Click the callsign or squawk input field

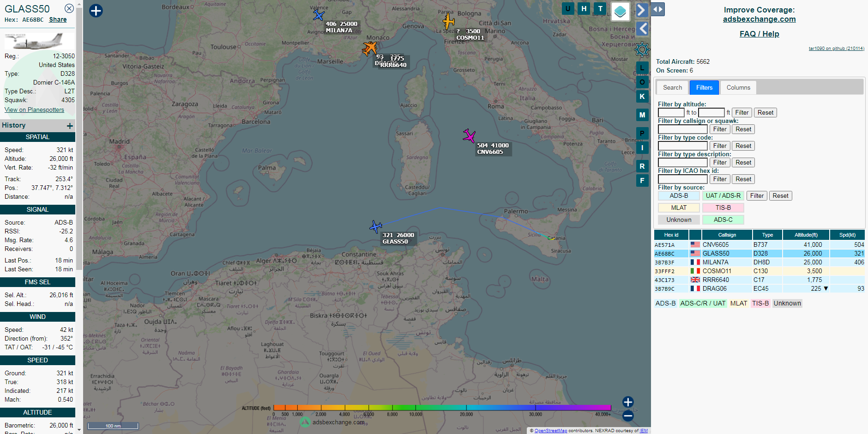pyautogui.click(x=682, y=129)
